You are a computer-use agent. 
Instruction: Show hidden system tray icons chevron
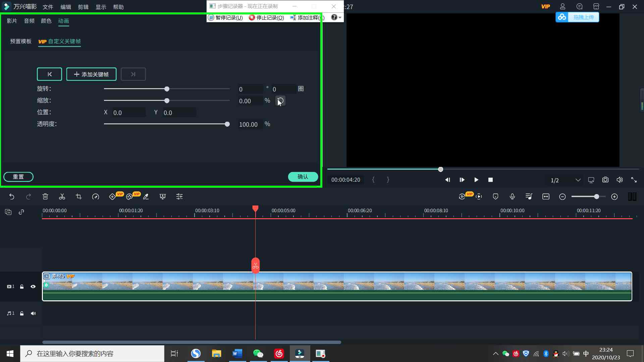pyautogui.click(x=495, y=354)
